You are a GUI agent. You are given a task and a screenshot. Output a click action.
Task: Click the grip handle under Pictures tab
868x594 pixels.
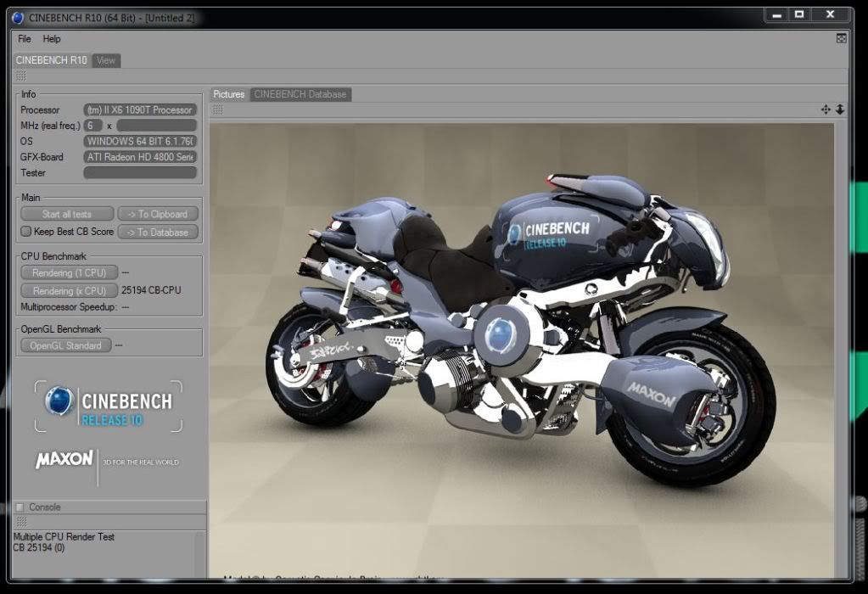click(218, 109)
